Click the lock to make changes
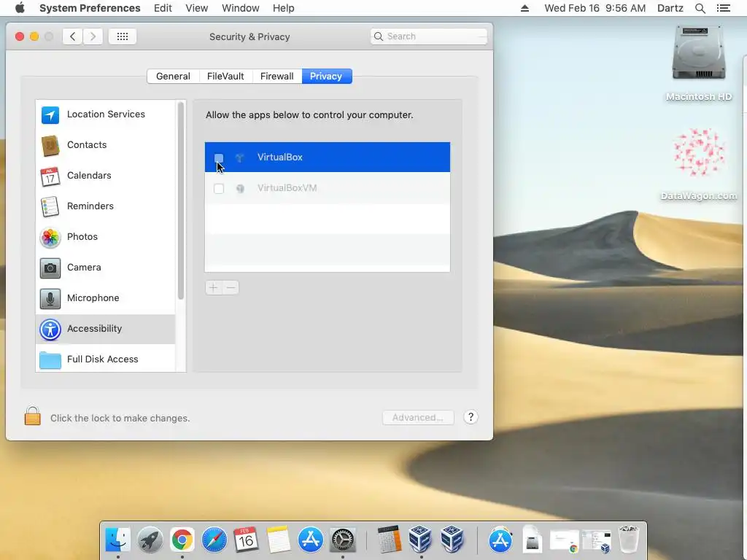The image size is (747, 560). tap(32, 416)
